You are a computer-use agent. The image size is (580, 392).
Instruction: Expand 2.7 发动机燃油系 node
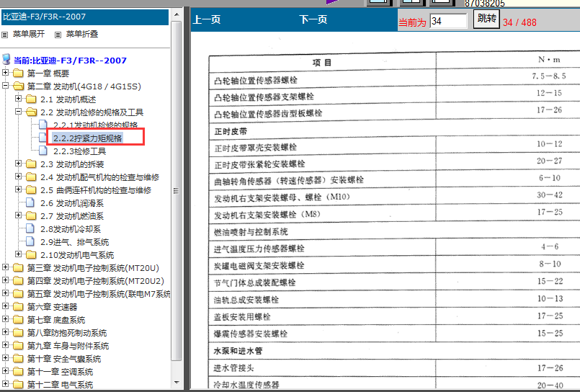pyautogui.click(x=18, y=215)
